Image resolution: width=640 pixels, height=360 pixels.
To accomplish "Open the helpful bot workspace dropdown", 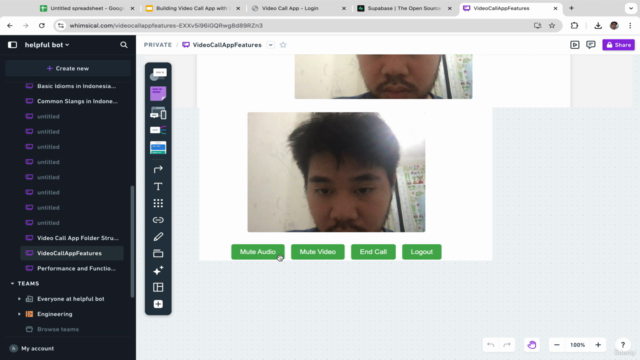I will coord(47,45).
